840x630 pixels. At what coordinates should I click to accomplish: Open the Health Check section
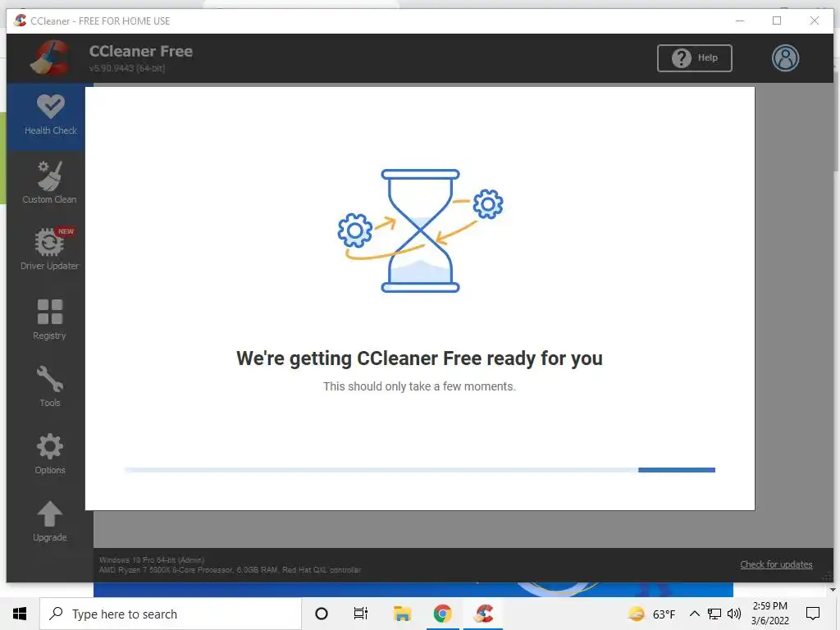point(50,115)
